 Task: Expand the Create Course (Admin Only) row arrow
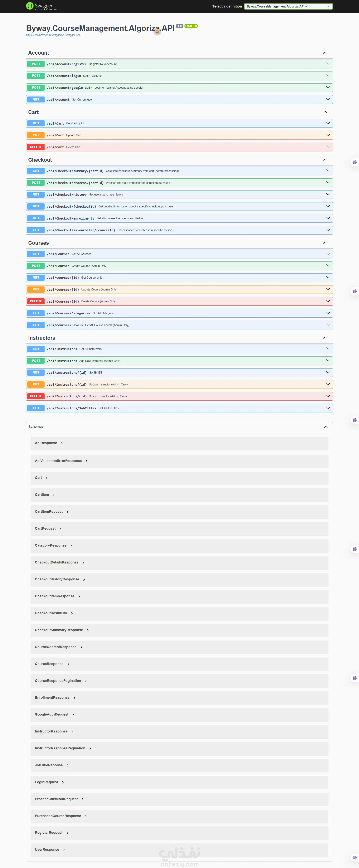[x=328, y=266]
